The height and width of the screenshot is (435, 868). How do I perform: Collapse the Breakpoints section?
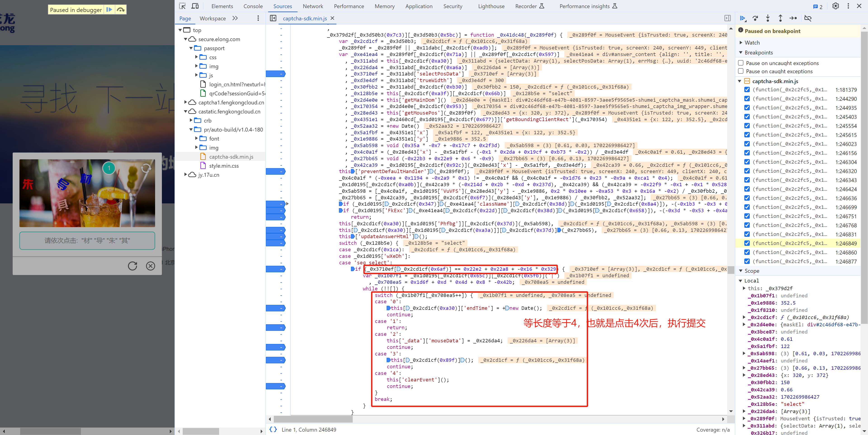(741, 52)
